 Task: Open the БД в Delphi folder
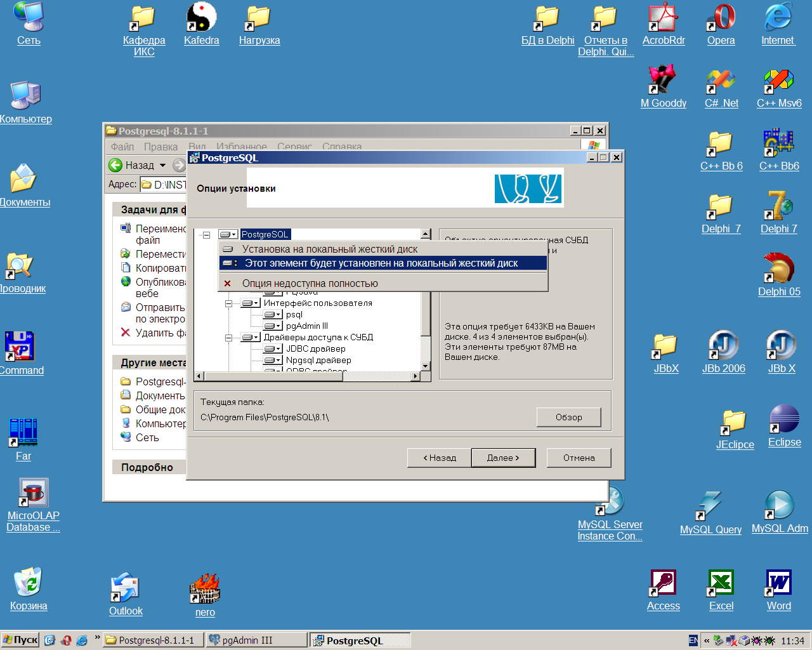pos(548,24)
